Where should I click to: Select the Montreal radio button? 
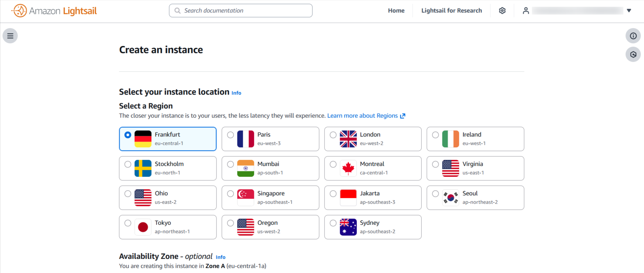point(333,164)
